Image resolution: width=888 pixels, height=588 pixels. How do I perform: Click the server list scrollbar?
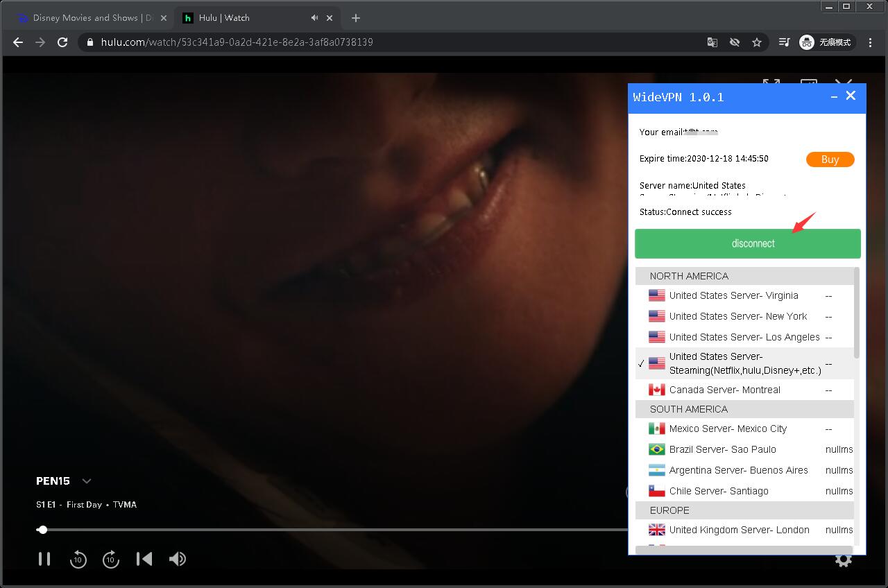(857, 313)
